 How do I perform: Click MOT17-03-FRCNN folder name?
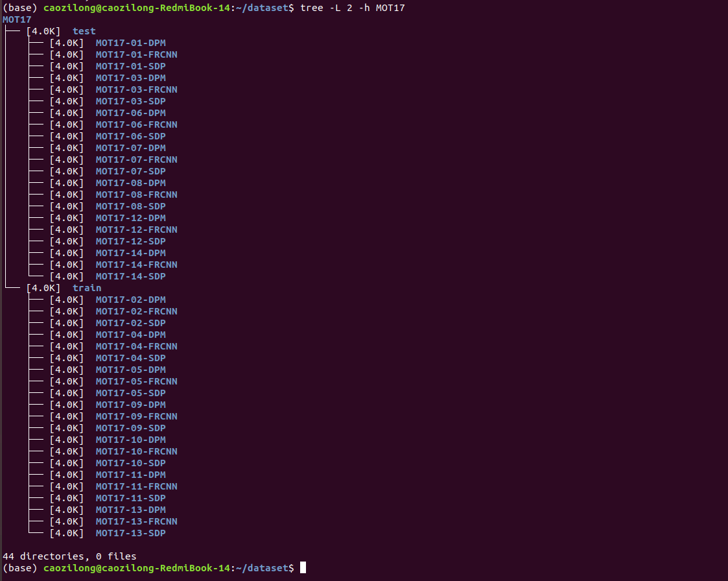pyautogui.click(x=137, y=89)
